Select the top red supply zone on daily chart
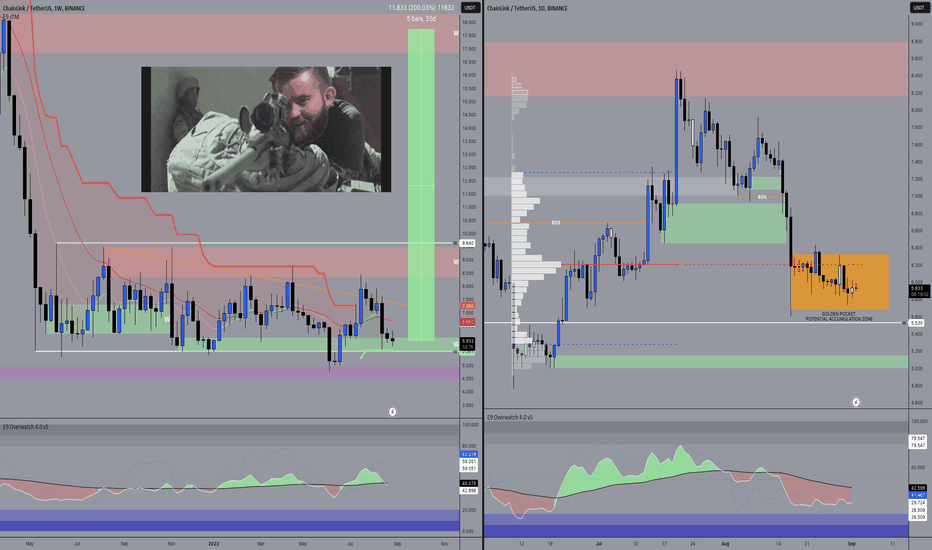The width and height of the screenshot is (932, 550). [x=696, y=69]
